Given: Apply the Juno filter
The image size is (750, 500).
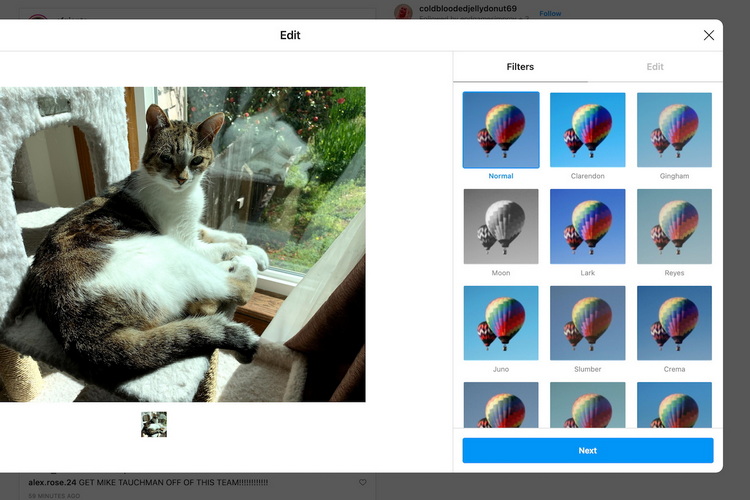Looking at the screenshot, I should (501, 323).
